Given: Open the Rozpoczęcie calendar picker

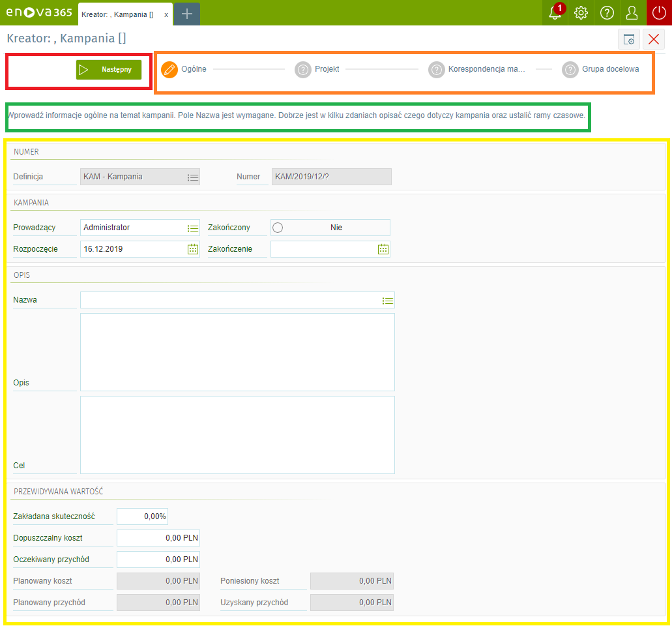Looking at the screenshot, I should point(192,249).
